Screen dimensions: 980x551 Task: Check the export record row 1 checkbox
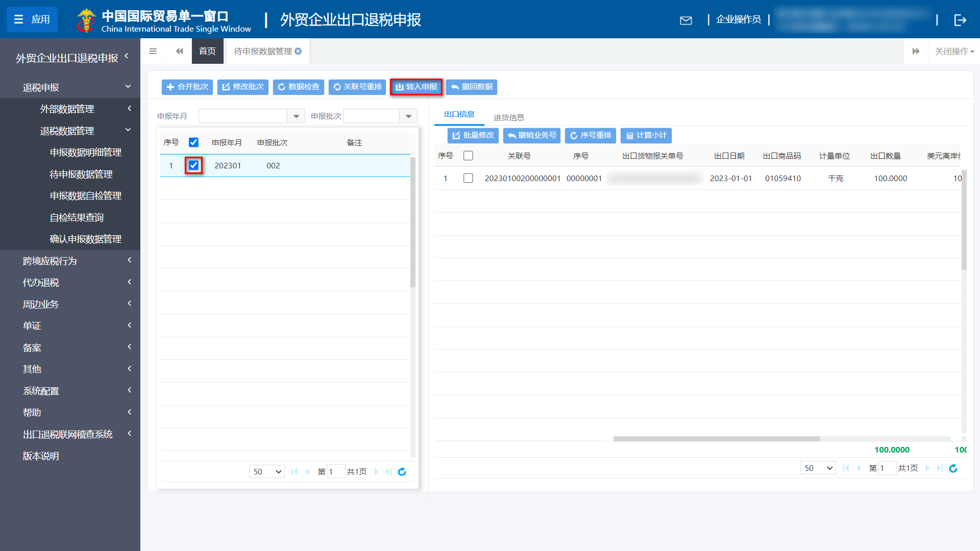pos(468,178)
